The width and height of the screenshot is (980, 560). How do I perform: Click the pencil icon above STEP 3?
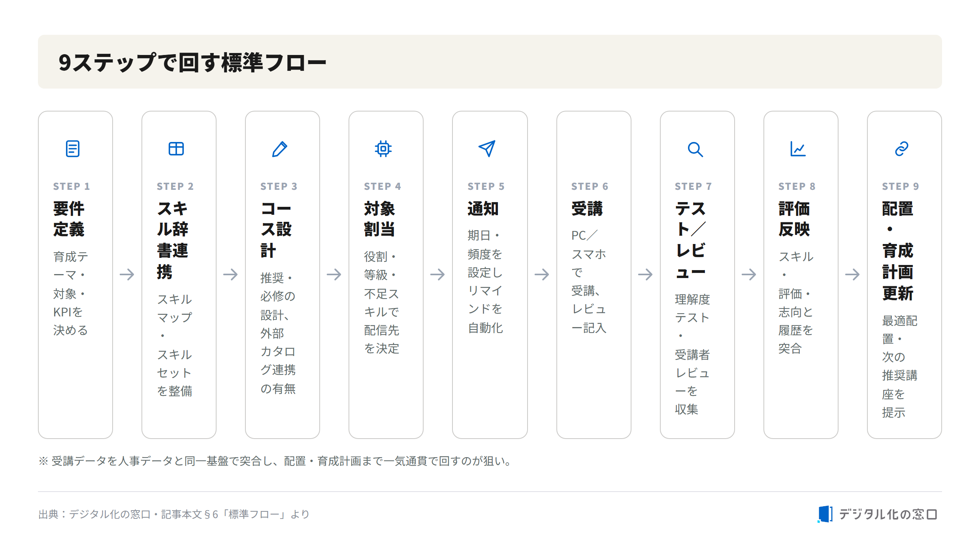tap(280, 149)
